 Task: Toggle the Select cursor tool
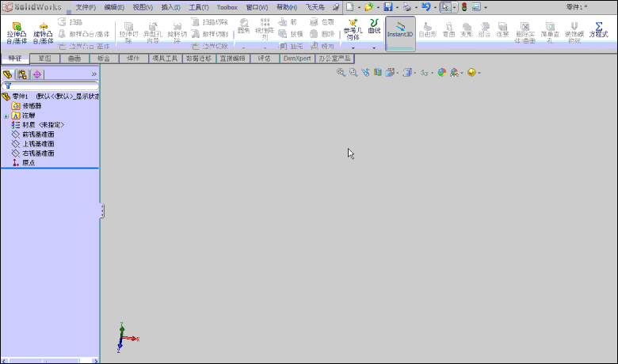[x=445, y=7]
